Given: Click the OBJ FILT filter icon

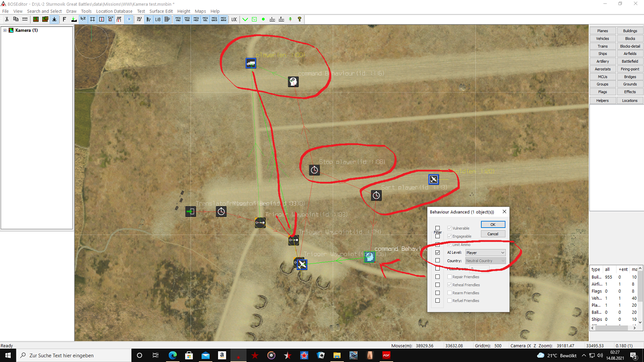Looking at the screenshot, I should click(139, 19).
